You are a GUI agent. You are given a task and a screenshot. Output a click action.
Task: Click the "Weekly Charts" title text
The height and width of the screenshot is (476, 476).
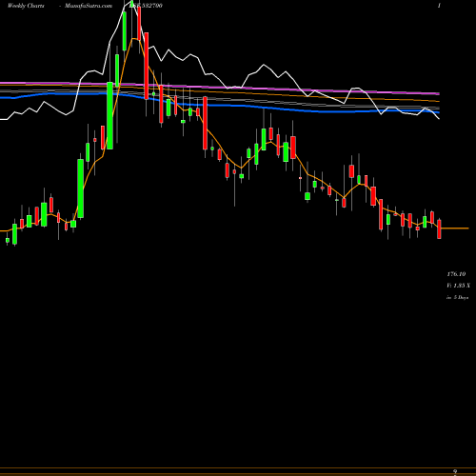pos(26,6)
